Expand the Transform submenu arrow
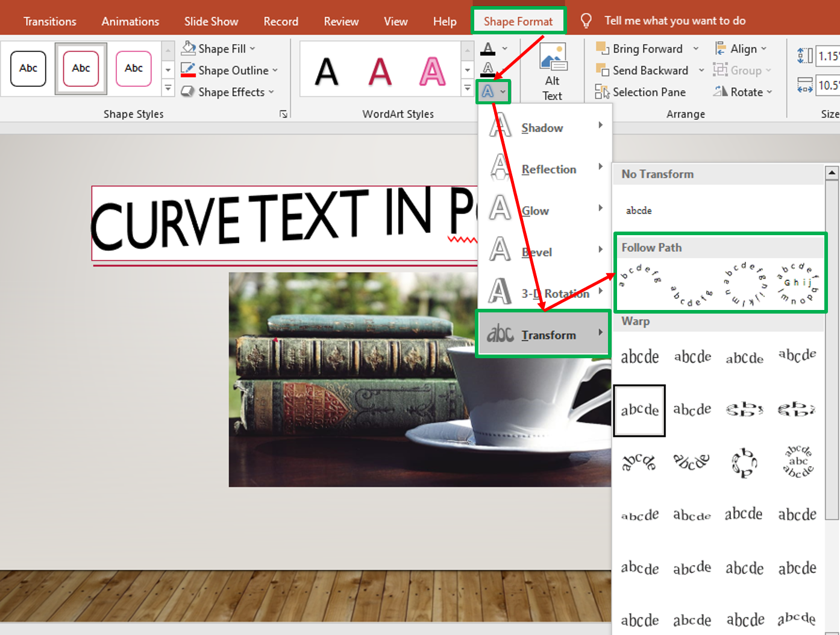This screenshot has height=635, width=840. tap(601, 332)
